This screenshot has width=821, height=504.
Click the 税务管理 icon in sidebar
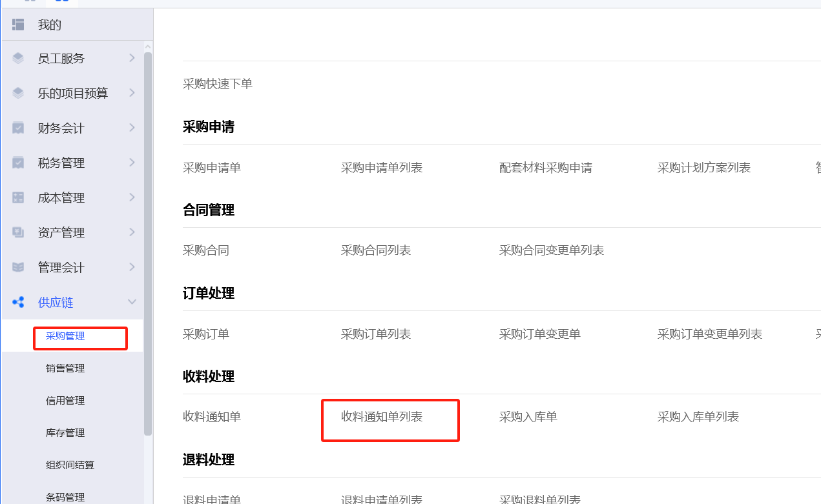pos(18,163)
